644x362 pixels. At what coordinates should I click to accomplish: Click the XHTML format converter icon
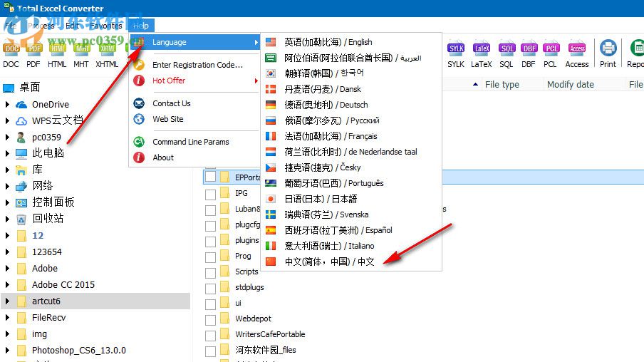tap(107, 48)
